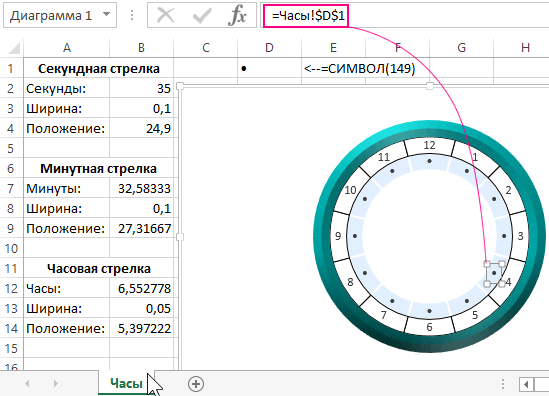
Task: Click the chart's top-left resize handle
Action: point(180,86)
